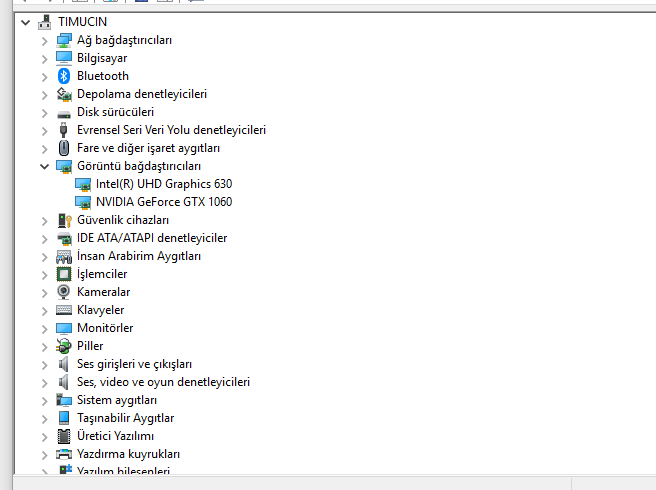Click the mouse icon for Fare ve diğer işaret aygıtları
This screenshot has width=656, height=490.
coord(64,148)
